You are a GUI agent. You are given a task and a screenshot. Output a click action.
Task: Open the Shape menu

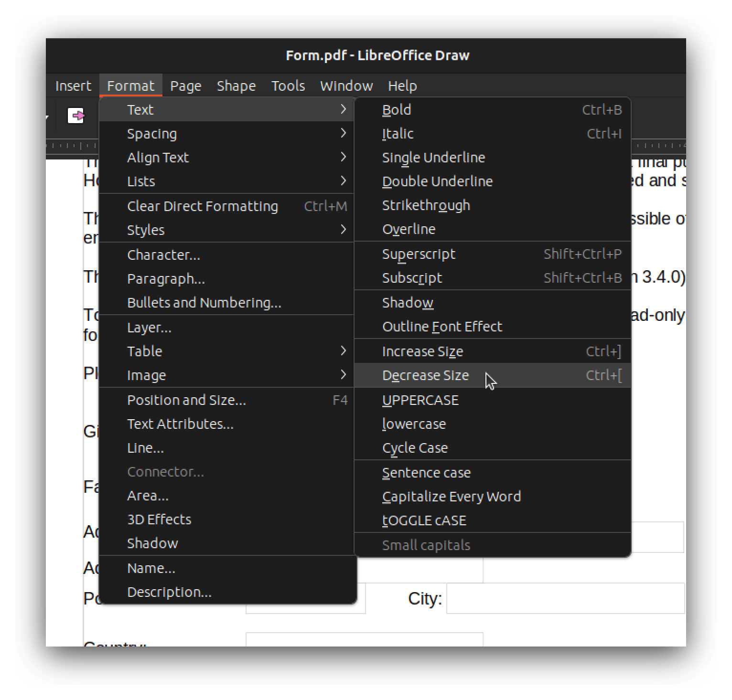237,86
